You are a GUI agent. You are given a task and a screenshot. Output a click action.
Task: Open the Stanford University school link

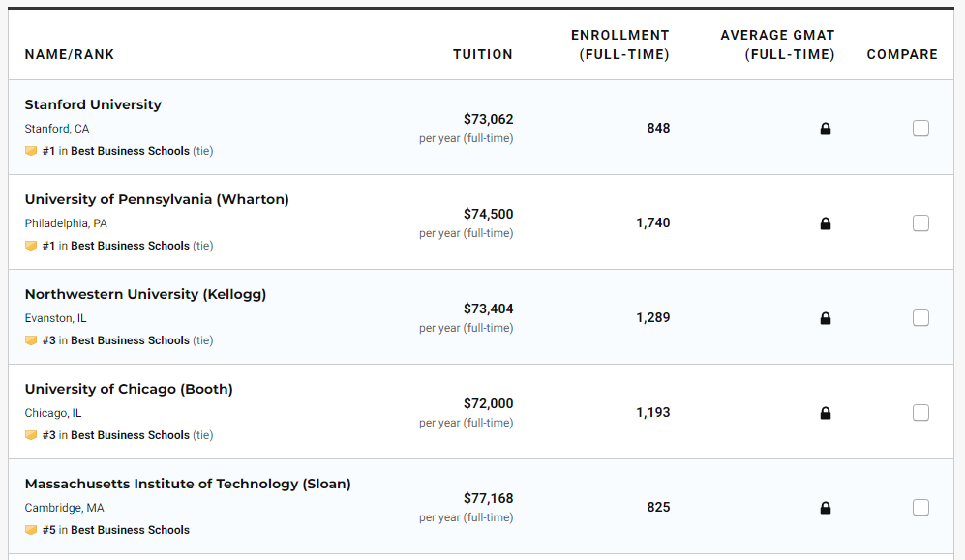click(93, 104)
